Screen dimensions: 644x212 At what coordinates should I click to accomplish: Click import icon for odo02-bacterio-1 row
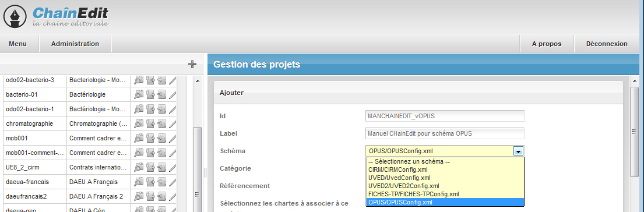[x=161, y=109]
